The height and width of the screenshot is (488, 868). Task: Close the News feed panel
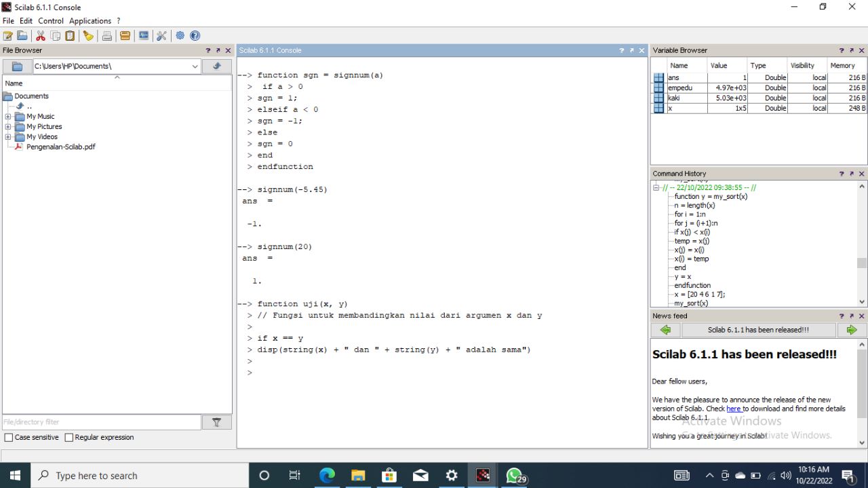click(862, 316)
